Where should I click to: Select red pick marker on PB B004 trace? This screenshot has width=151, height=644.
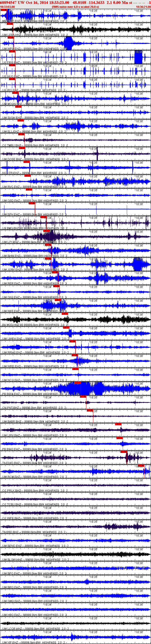(78, 383)
